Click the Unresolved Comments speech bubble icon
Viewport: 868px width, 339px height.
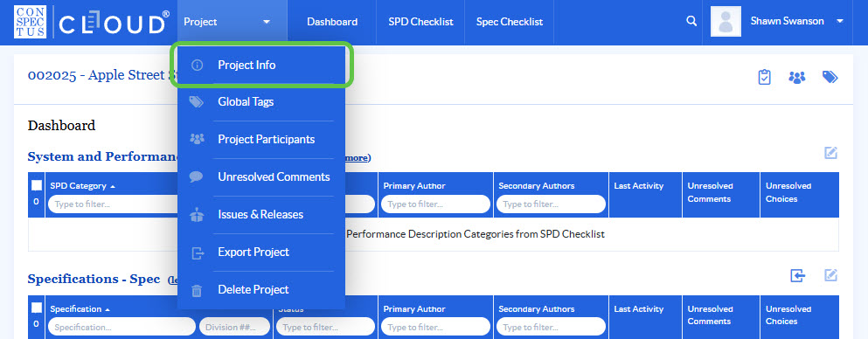(x=197, y=177)
